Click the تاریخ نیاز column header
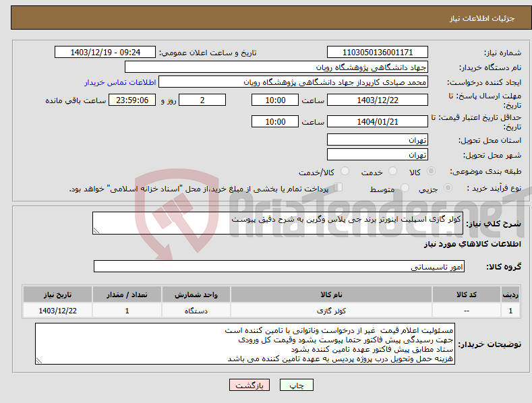Image resolution: width=532 pixels, height=403 pixels. point(58,294)
